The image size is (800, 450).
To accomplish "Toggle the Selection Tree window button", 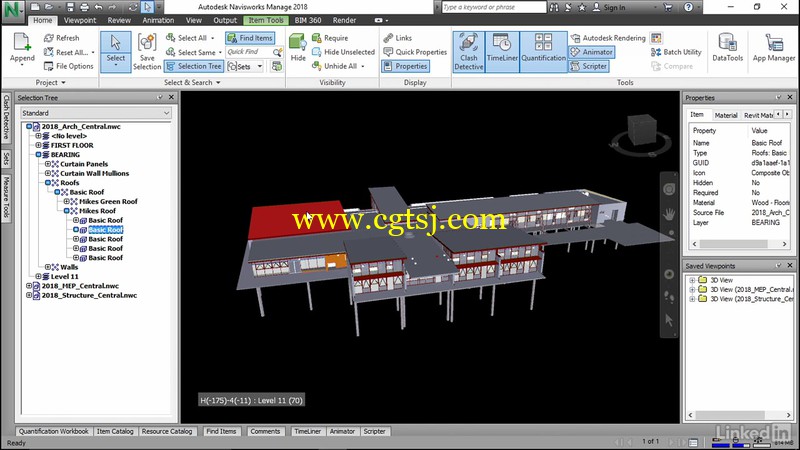I will click(x=194, y=66).
